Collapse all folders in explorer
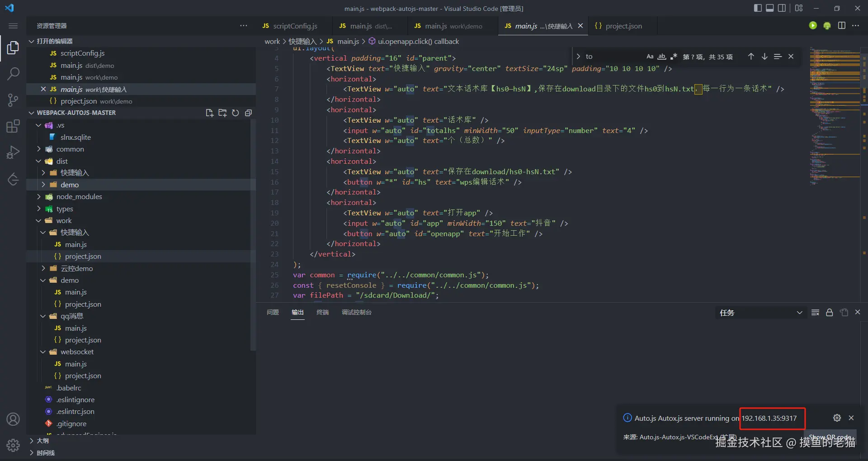This screenshot has height=461, width=868. click(248, 113)
